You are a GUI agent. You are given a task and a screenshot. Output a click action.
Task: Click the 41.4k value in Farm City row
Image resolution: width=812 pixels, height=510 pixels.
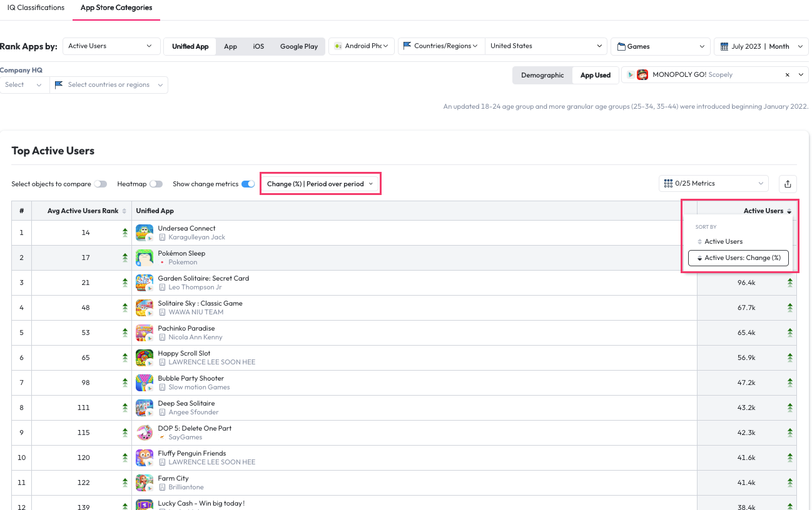pos(746,482)
